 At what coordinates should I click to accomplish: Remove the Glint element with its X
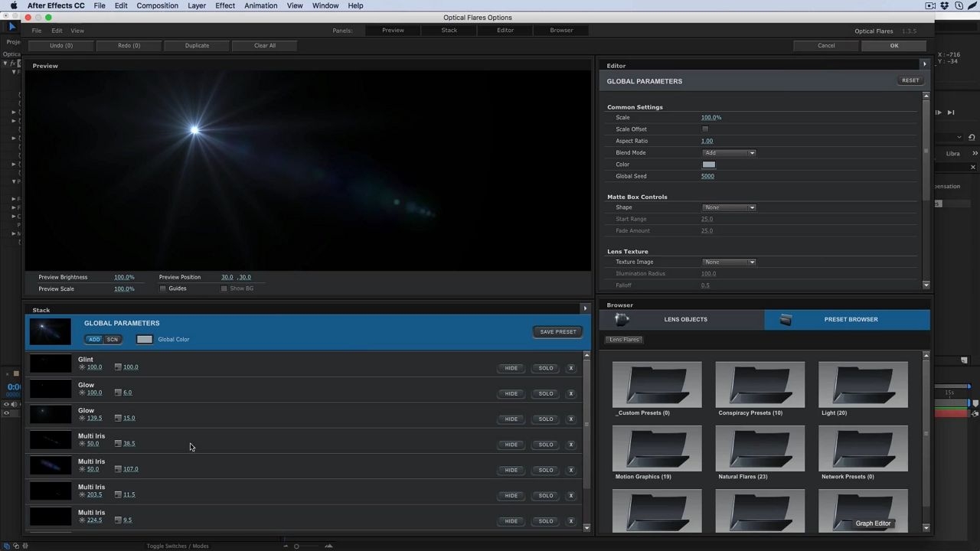point(570,368)
